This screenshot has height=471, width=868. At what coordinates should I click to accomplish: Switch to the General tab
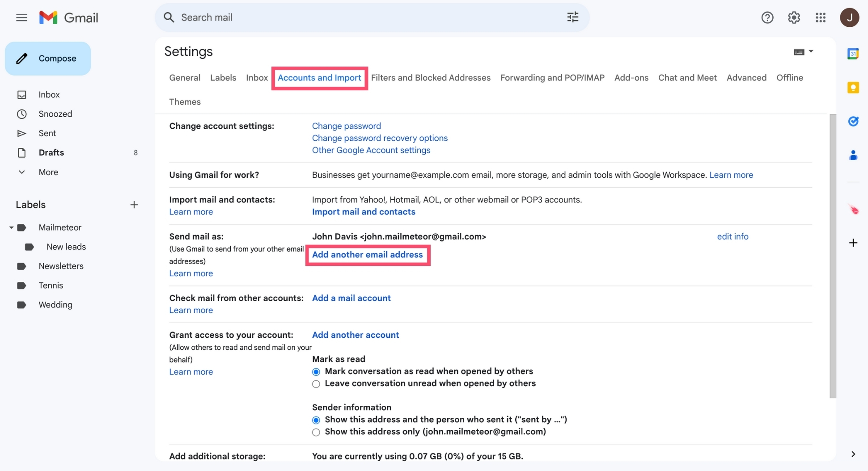coord(184,78)
